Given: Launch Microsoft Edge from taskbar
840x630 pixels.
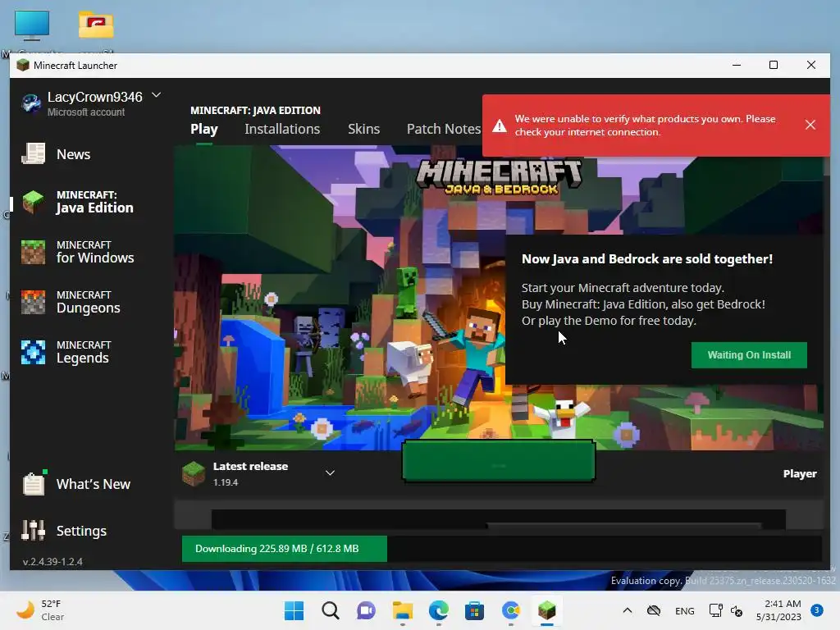Looking at the screenshot, I should tap(438, 610).
